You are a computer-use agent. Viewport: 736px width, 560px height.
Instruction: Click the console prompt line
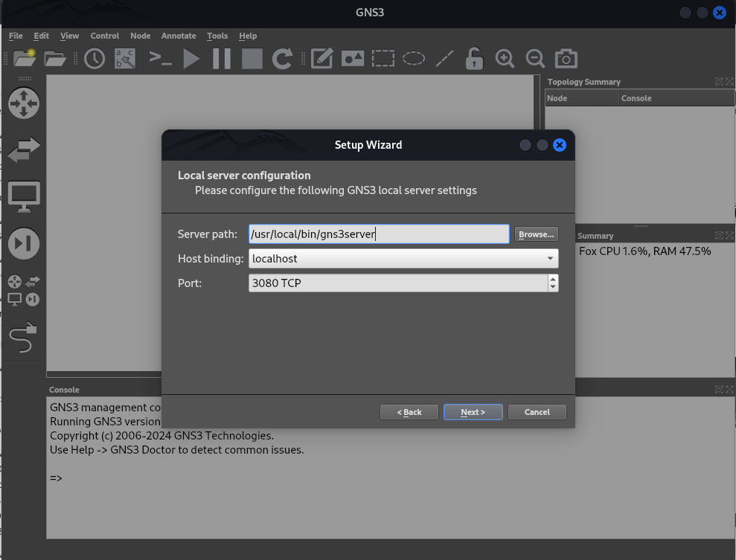[56, 478]
